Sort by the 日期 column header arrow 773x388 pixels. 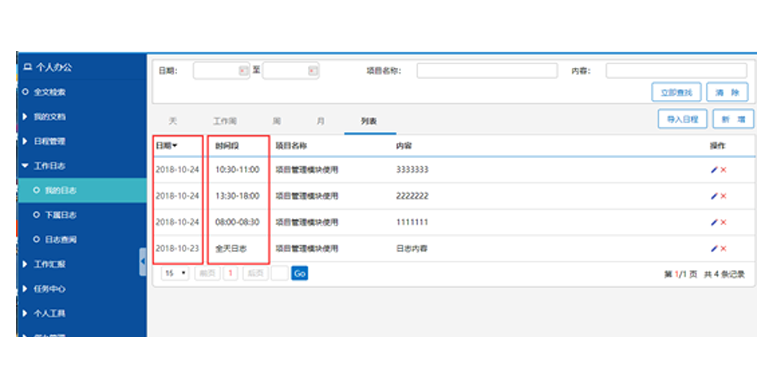175,146
